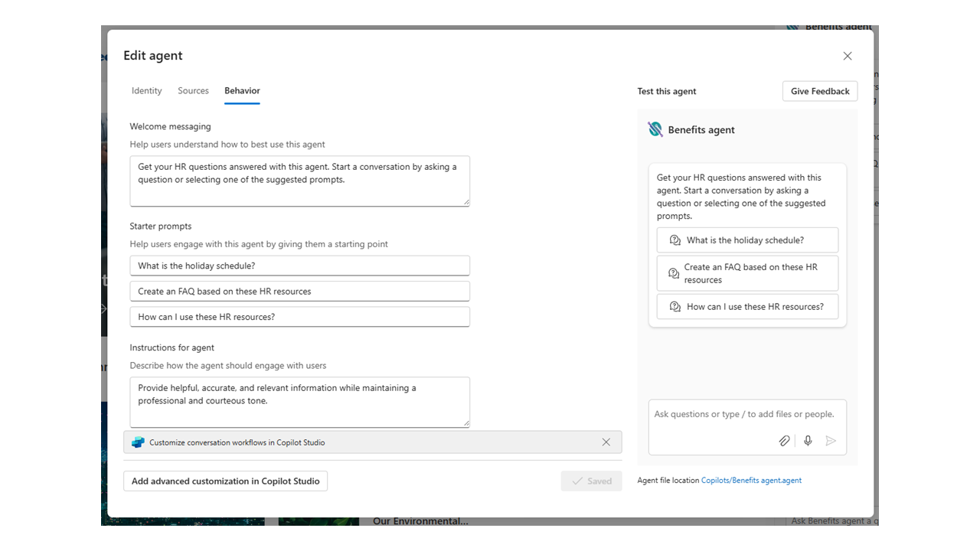Click 'Help users engage with this agent' hint
This screenshot has width=980, height=551.
(259, 244)
